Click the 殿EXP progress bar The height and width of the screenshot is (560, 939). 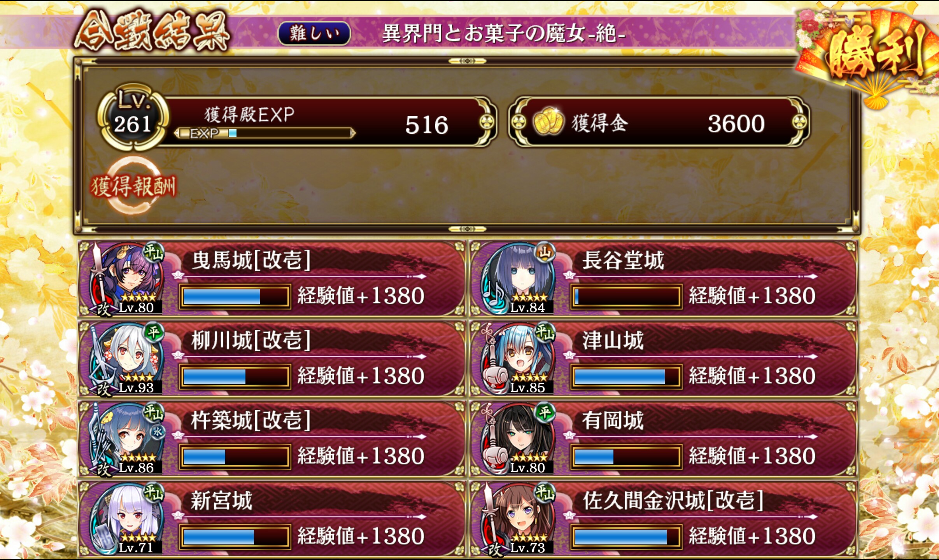click(x=265, y=133)
